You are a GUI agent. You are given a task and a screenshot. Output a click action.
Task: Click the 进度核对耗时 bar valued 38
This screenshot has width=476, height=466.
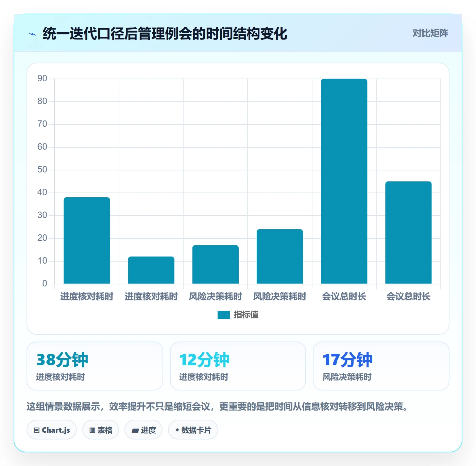(87, 240)
